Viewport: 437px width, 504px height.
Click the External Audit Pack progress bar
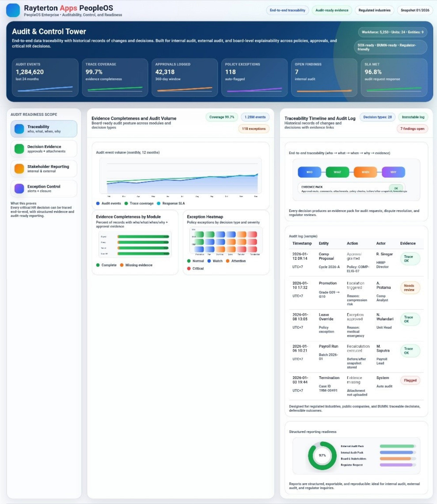point(397,446)
